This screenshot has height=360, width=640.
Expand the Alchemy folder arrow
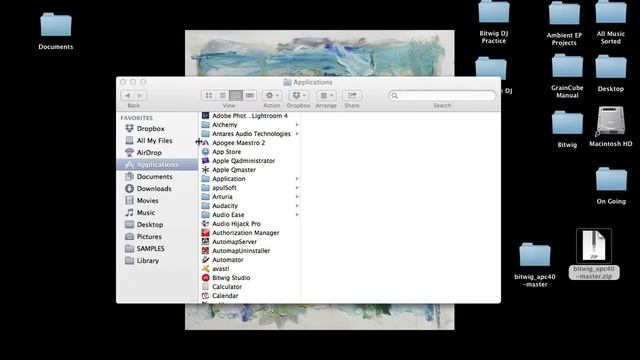coord(297,125)
